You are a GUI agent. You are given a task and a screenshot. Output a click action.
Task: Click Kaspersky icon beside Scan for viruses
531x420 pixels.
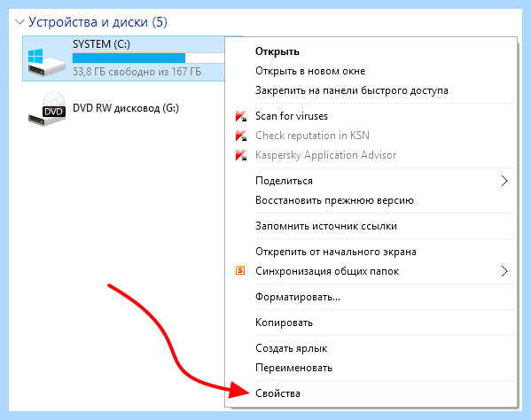pos(241,116)
